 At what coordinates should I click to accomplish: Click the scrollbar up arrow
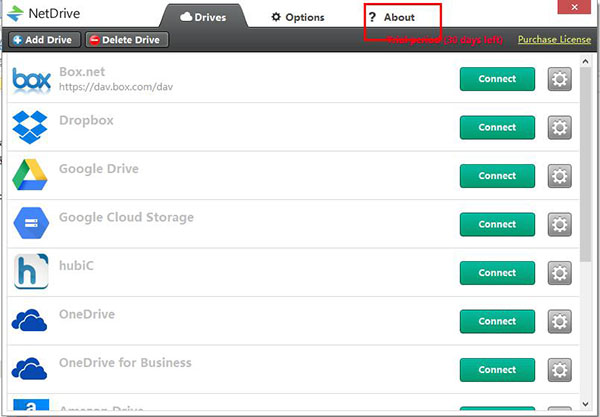[x=585, y=61]
